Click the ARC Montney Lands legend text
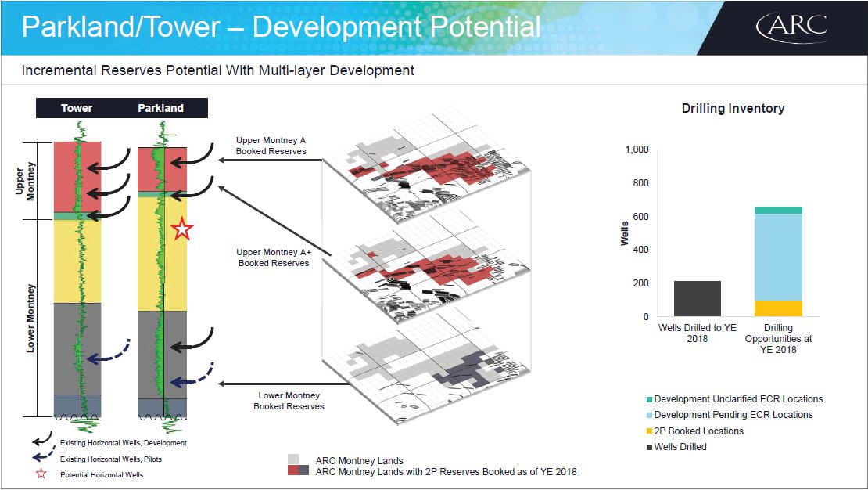Viewport: 868px width, 490px height. (x=359, y=460)
